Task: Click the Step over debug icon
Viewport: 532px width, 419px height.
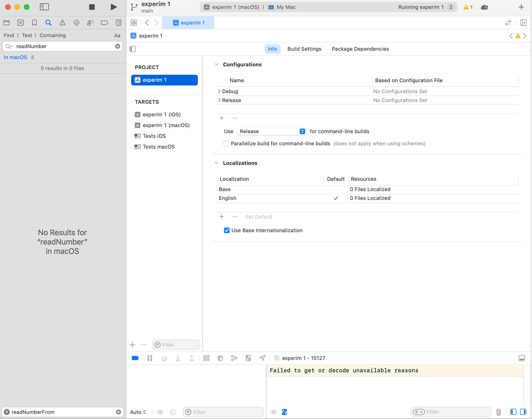Action: pos(164,358)
